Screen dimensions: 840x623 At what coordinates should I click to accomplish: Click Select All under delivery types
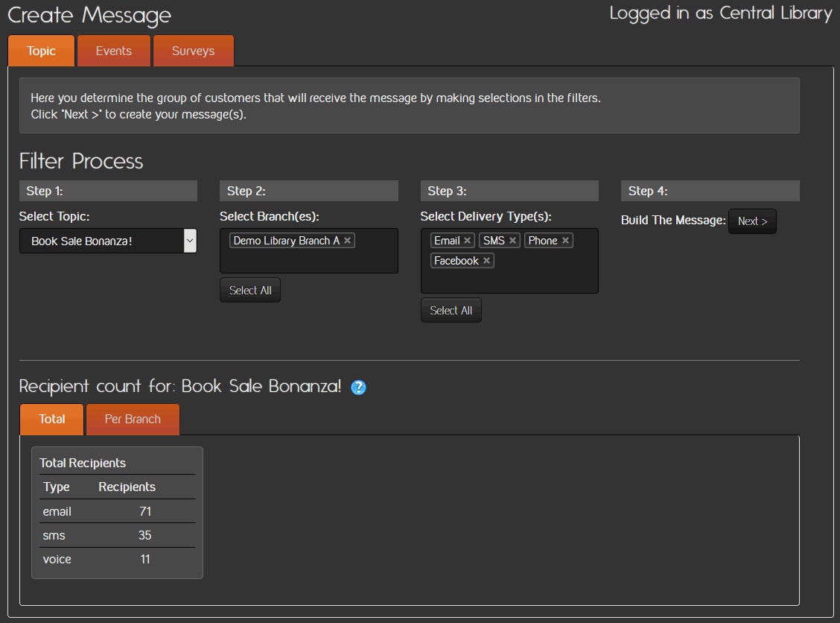click(451, 311)
